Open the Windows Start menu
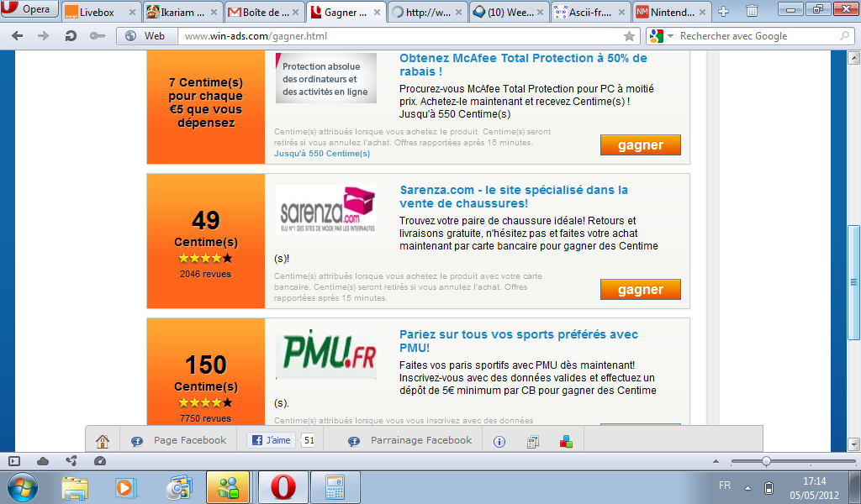 point(23,487)
